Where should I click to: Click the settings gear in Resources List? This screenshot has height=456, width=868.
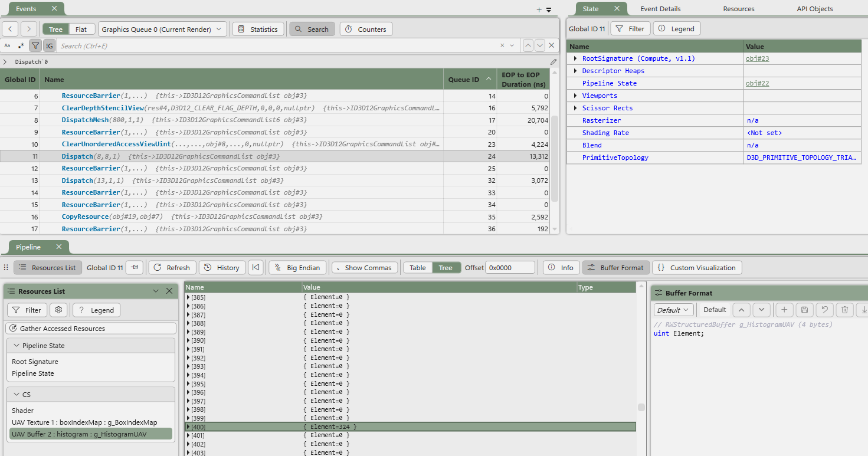[58, 310]
